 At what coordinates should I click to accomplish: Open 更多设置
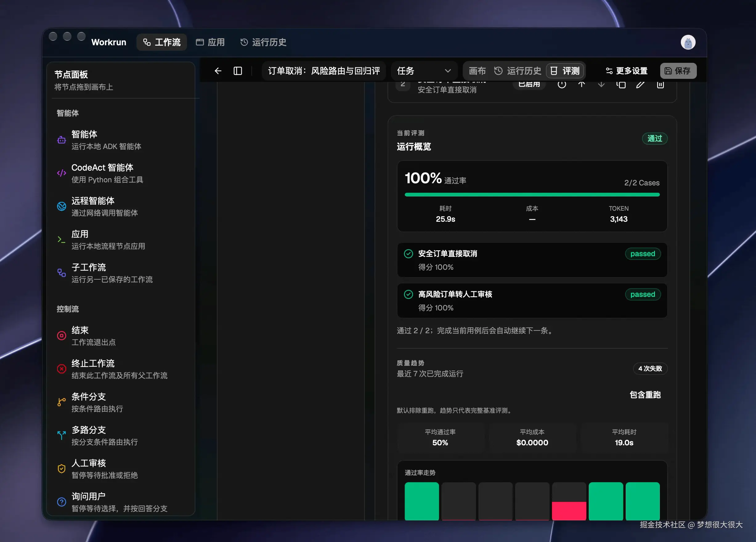[626, 71]
